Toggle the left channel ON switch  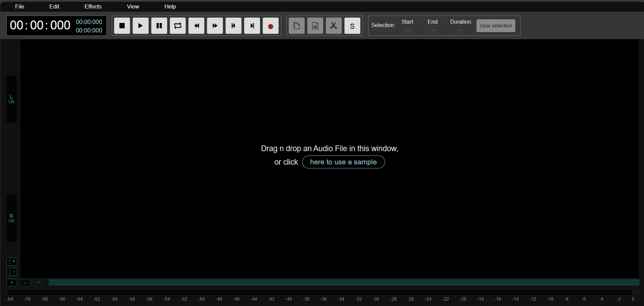11,99
